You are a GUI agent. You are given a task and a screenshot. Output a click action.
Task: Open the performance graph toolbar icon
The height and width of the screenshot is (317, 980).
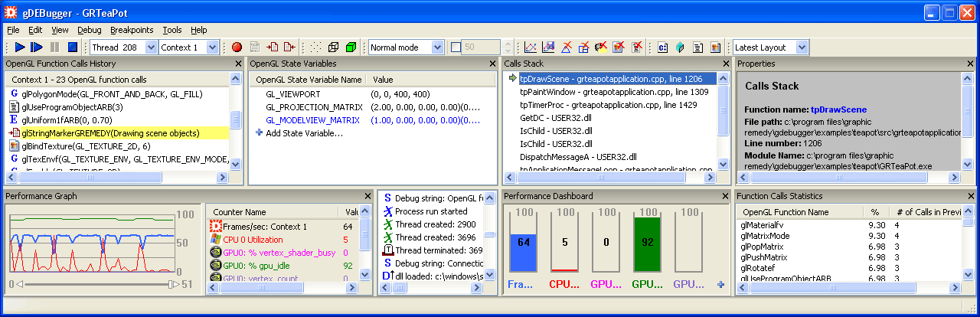531,47
